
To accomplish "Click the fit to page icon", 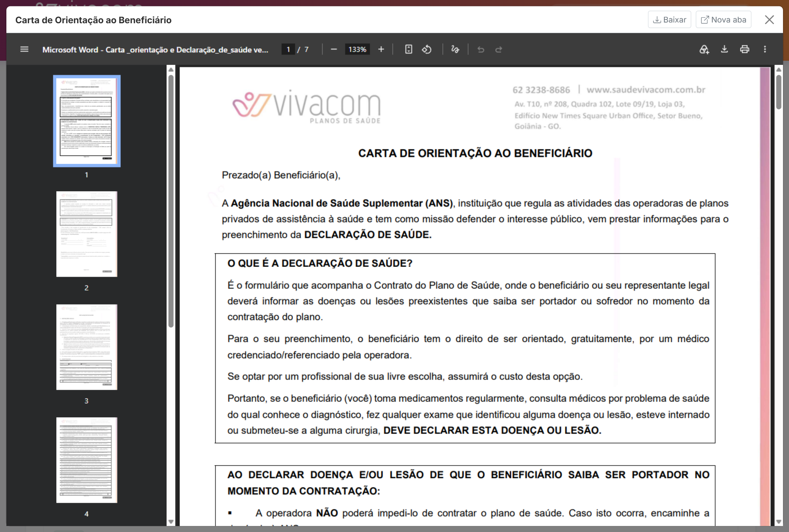I will [x=409, y=49].
